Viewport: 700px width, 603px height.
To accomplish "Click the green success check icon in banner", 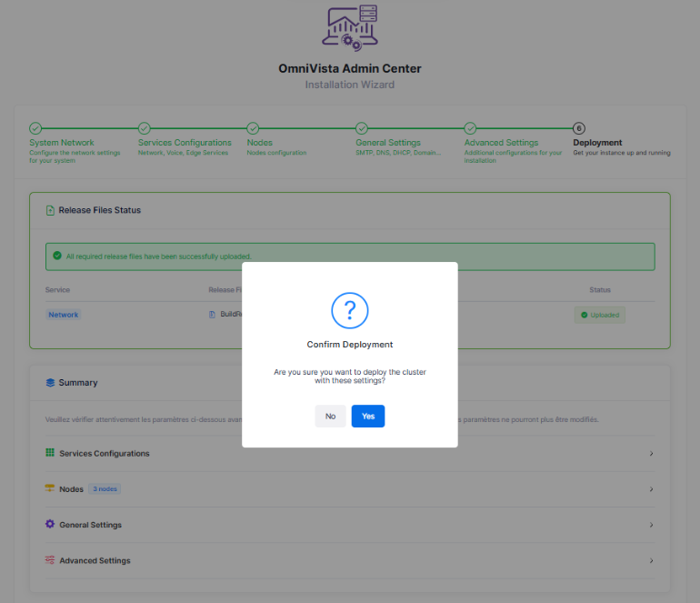I will tap(57, 256).
